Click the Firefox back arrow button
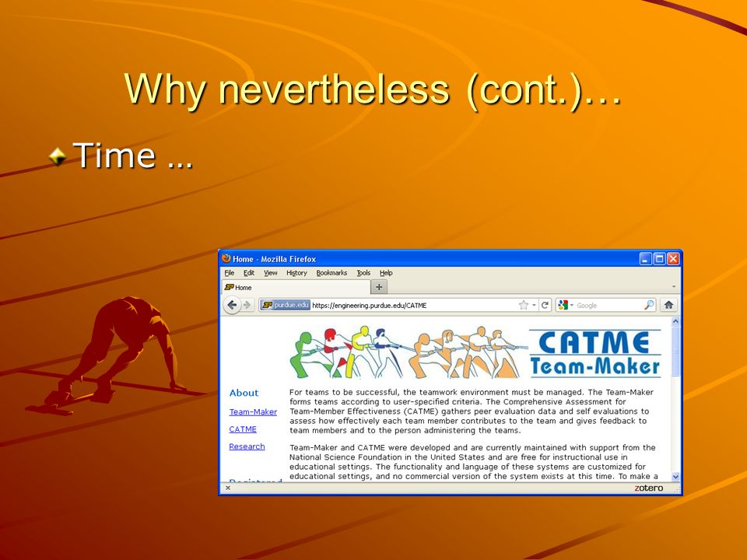The image size is (747, 560). point(232,305)
